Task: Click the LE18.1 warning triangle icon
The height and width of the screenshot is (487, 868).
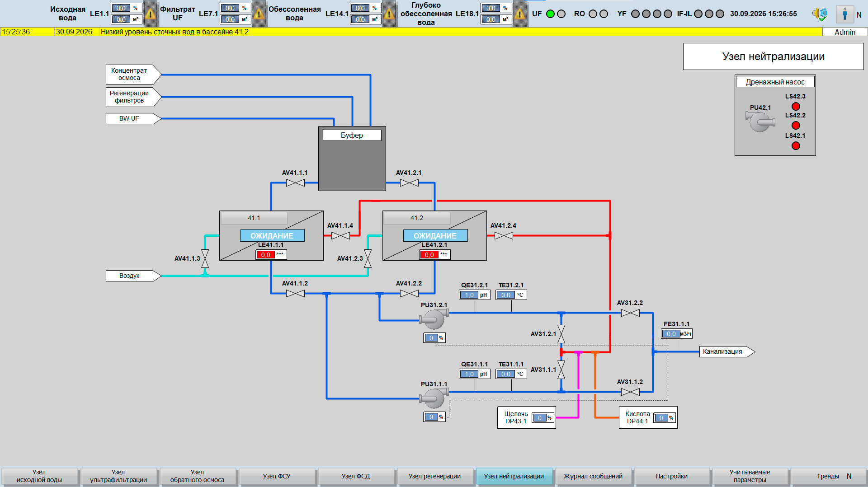Action: (520, 14)
